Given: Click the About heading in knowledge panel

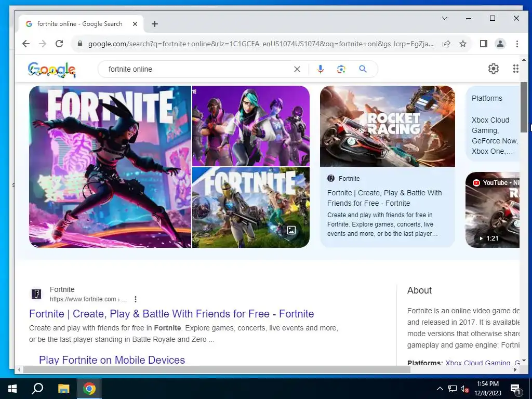Looking at the screenshot, I should (419, 290).
